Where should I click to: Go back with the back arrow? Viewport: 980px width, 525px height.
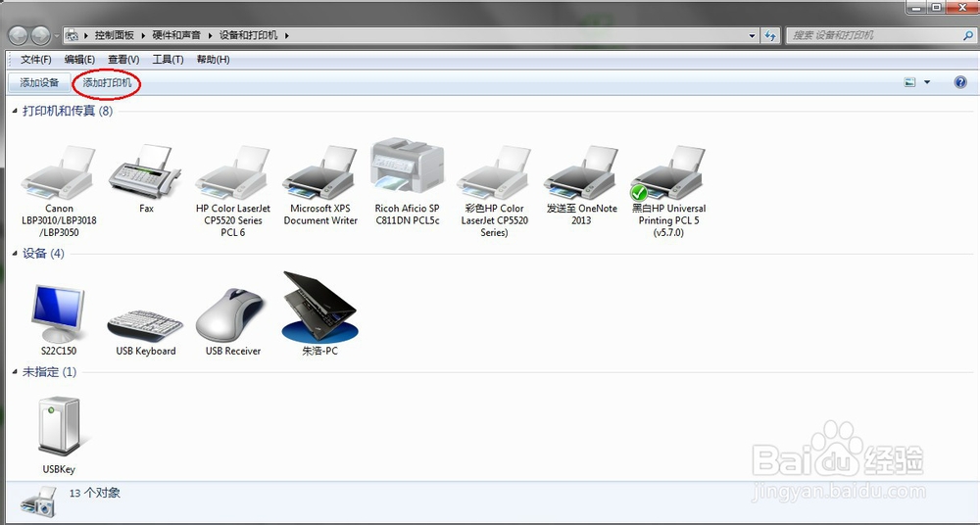click(18, 35)
